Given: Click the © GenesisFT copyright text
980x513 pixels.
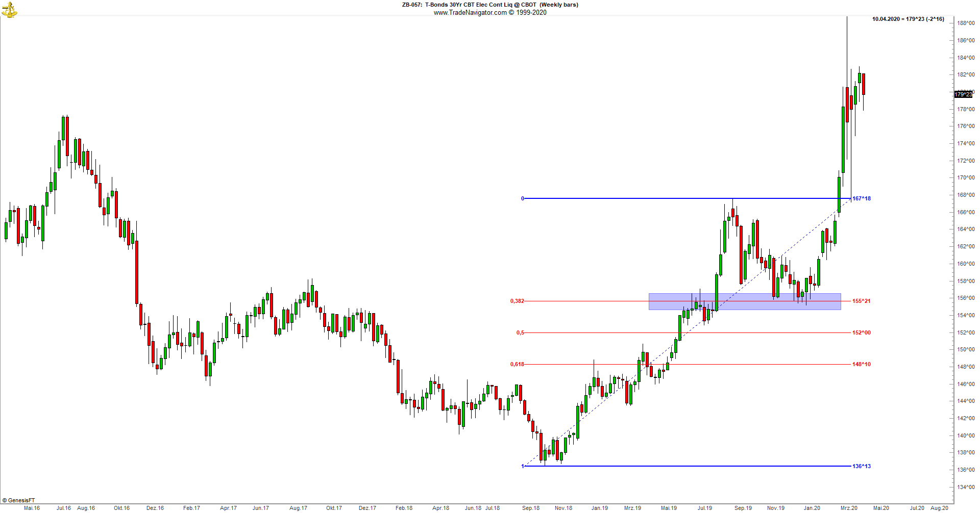Looking at the screenshot, I should (x=18, y=501).
